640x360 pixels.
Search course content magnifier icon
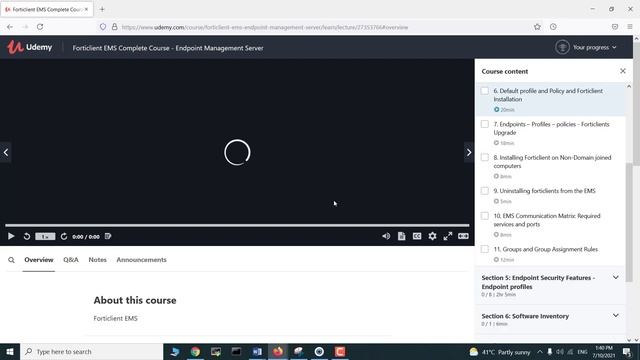[11, 260]
